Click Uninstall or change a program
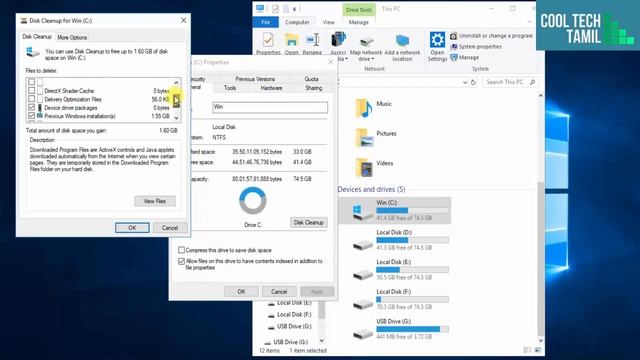This screenshot has height=360, width=640. click(x=491, y=36)
